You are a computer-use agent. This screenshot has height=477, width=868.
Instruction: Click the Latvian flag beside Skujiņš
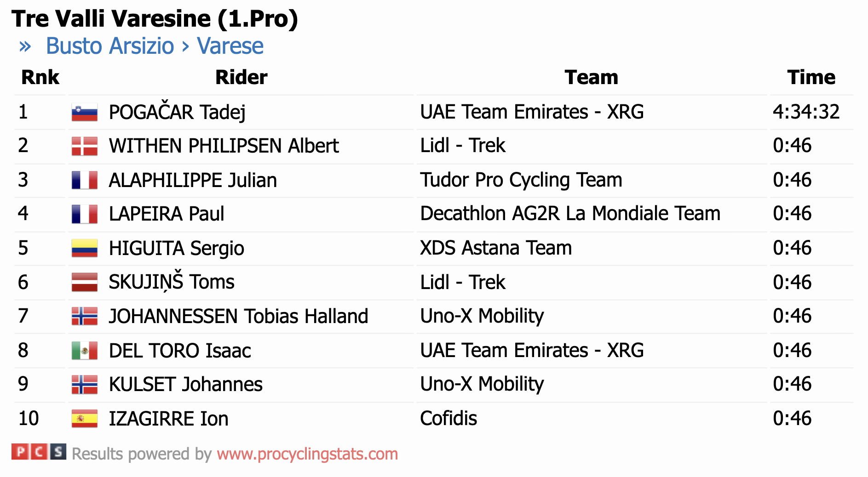[x=85, y=282]
